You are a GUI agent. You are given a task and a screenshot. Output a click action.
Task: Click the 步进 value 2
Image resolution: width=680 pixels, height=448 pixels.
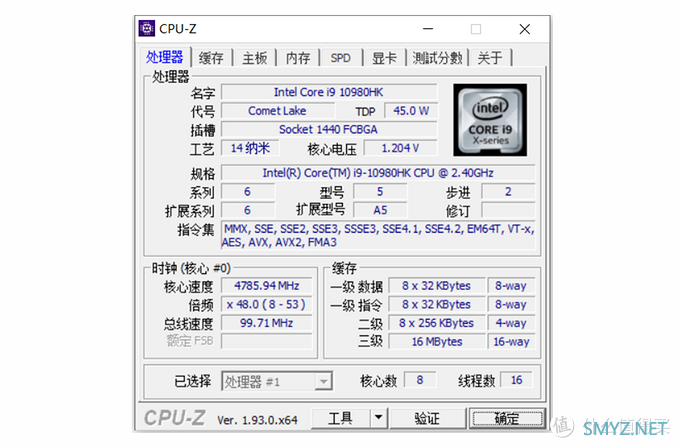click(x=508, y=192)
